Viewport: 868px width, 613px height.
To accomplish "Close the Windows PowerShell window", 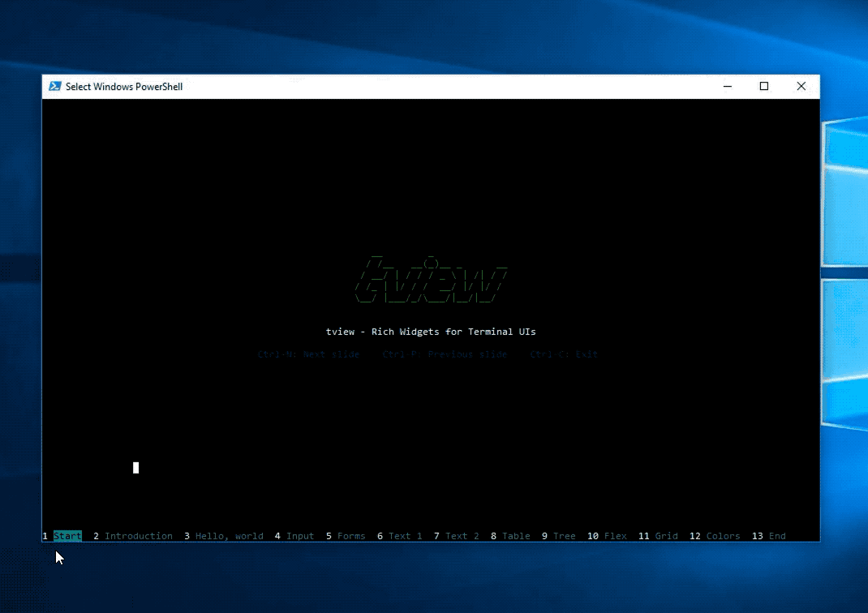I will click(801, 86).
